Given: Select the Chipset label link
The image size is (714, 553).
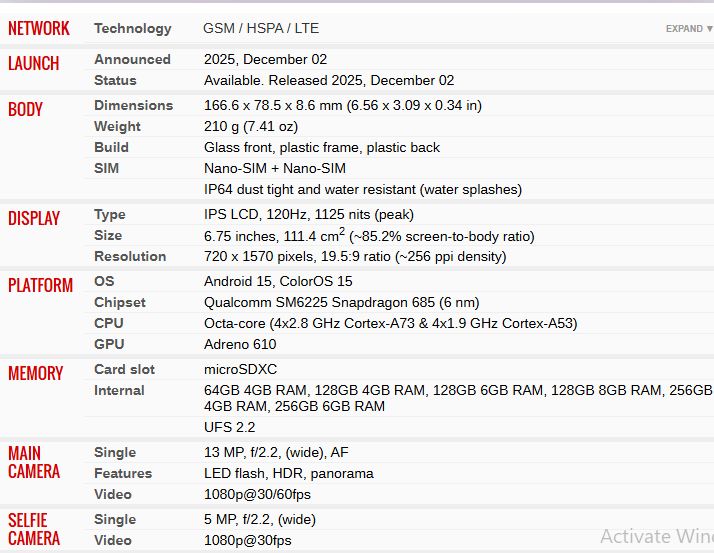Looking at the screenshot, I should click(x=120, y=302).
